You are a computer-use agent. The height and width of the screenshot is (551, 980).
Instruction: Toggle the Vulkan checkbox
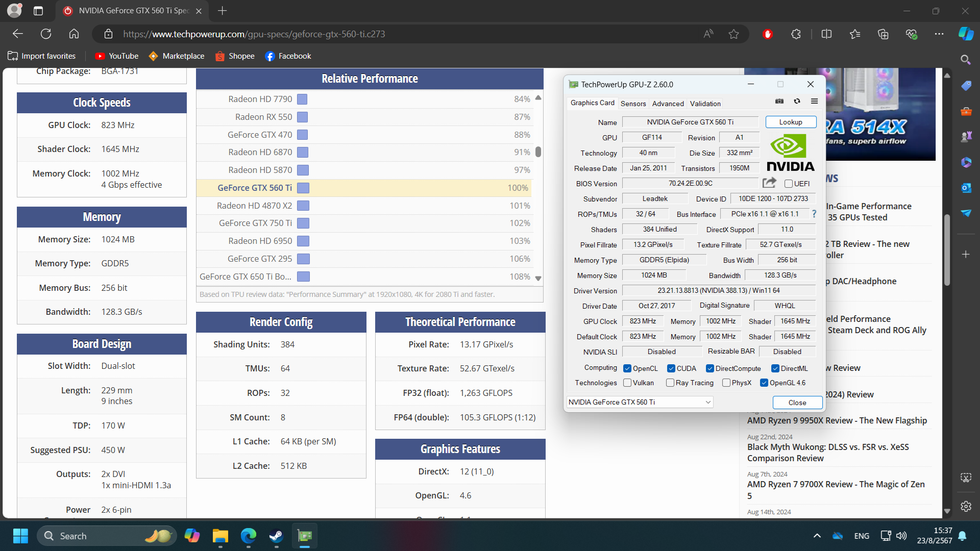[628, 383]
